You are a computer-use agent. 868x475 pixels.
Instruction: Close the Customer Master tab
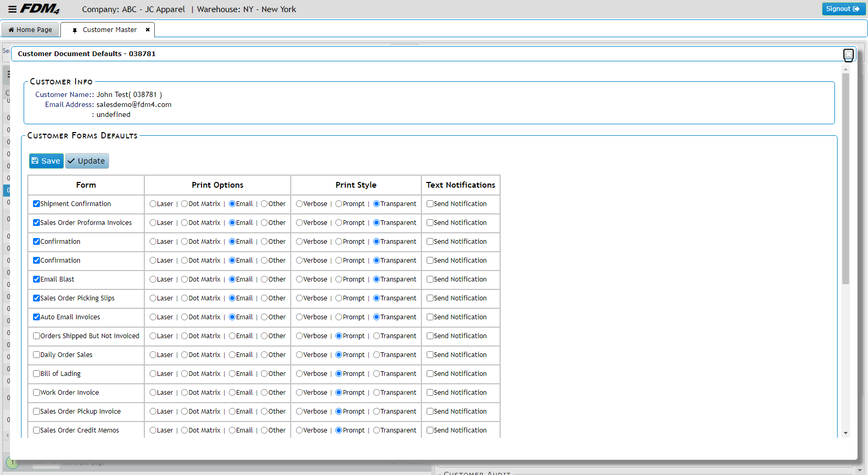pos(147,30)
